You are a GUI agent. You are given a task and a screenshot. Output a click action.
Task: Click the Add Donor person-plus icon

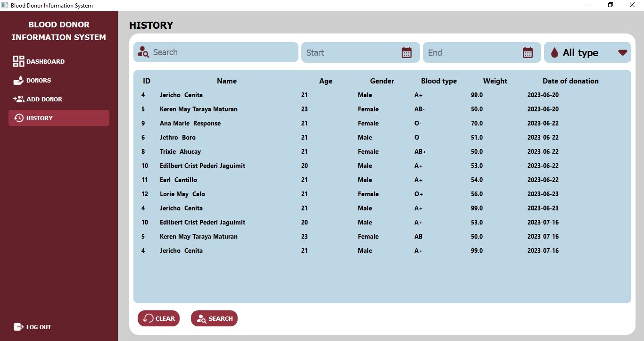click(18, 99)
